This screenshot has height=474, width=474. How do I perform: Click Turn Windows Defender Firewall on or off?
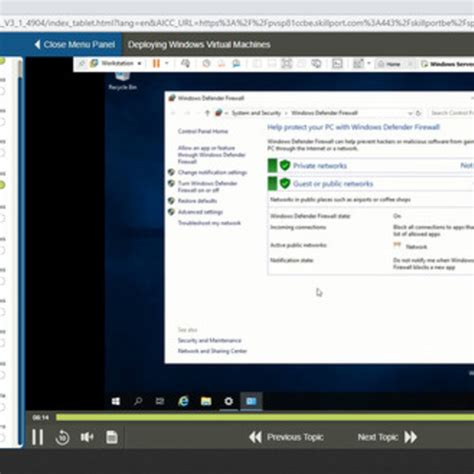pos(207,187)
